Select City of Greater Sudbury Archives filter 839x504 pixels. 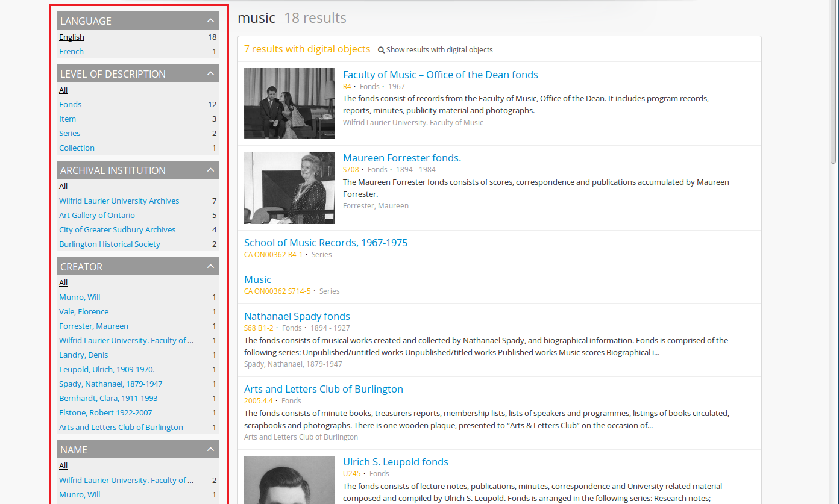coord(117,230)
